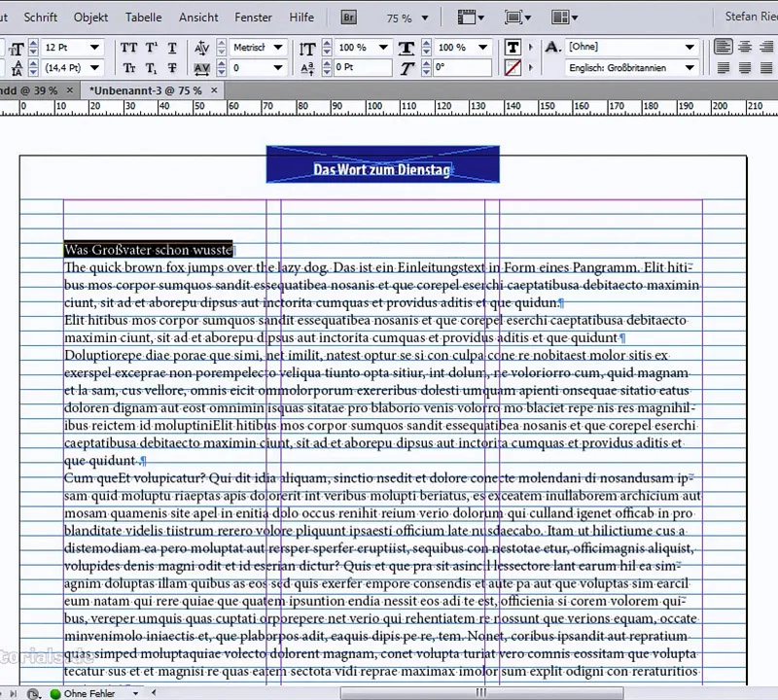Click the baseline shift icon

coord(307,68)
